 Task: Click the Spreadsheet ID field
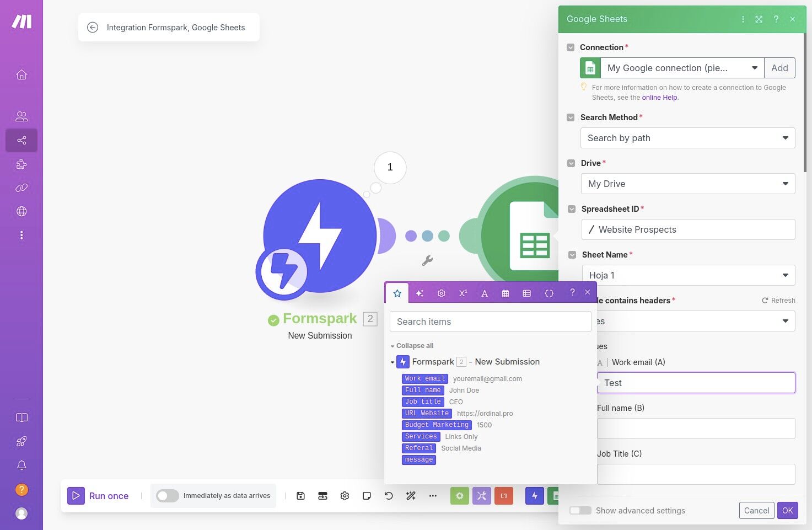pyautogui.click(x=689, y=229)
